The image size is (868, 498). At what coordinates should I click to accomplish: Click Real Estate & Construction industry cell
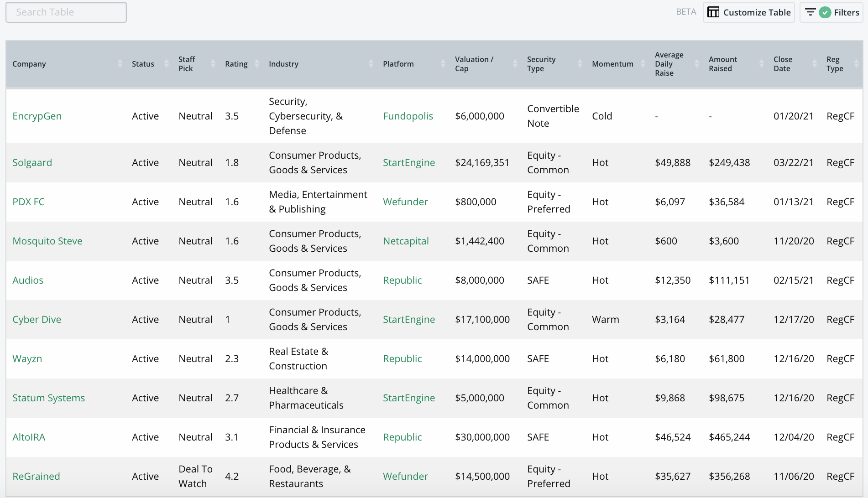[298, 359]
